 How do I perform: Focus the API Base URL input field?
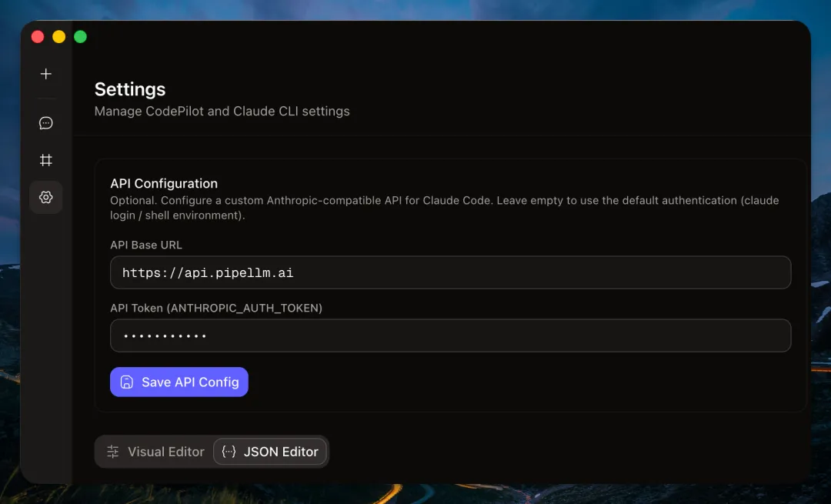450,272
